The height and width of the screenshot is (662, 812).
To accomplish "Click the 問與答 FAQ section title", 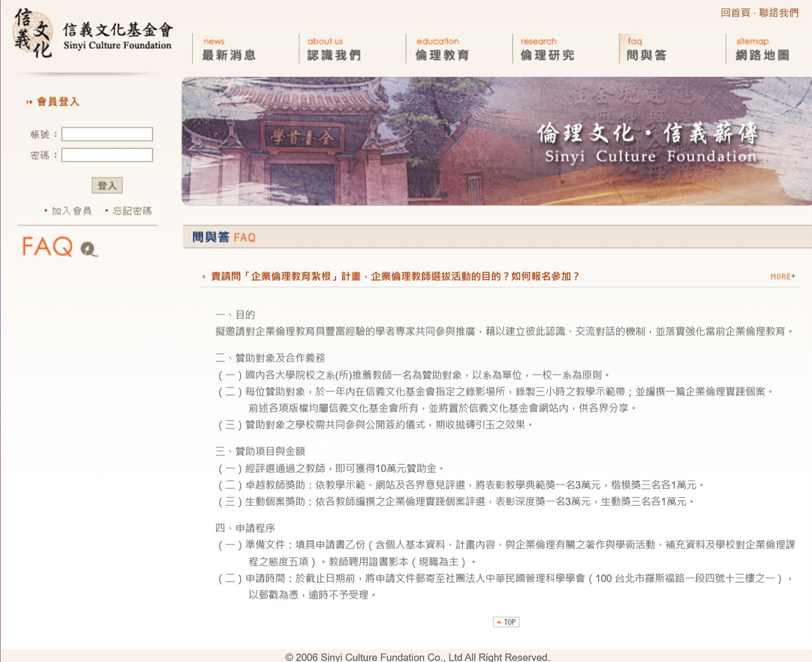I will [224, 237].
